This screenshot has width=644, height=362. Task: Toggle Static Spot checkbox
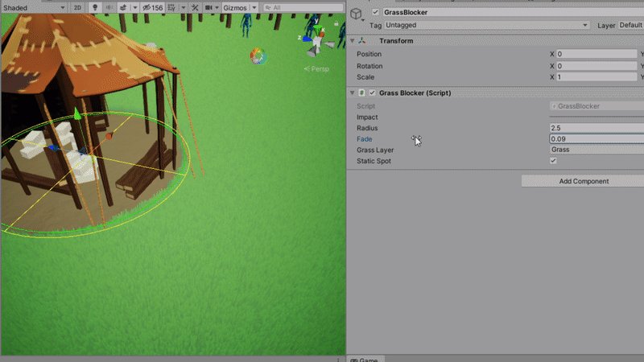click(x=553, y=160)
